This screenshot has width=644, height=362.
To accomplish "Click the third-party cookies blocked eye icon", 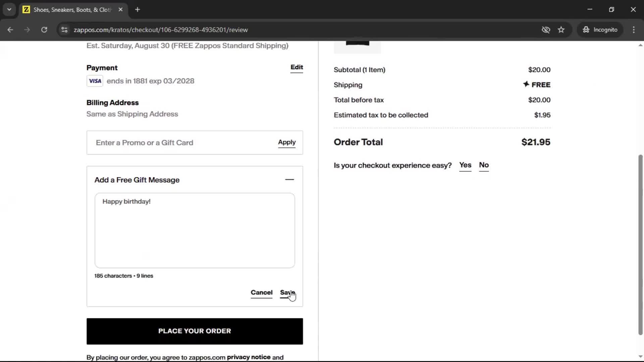I will click(x=546, y=29).
